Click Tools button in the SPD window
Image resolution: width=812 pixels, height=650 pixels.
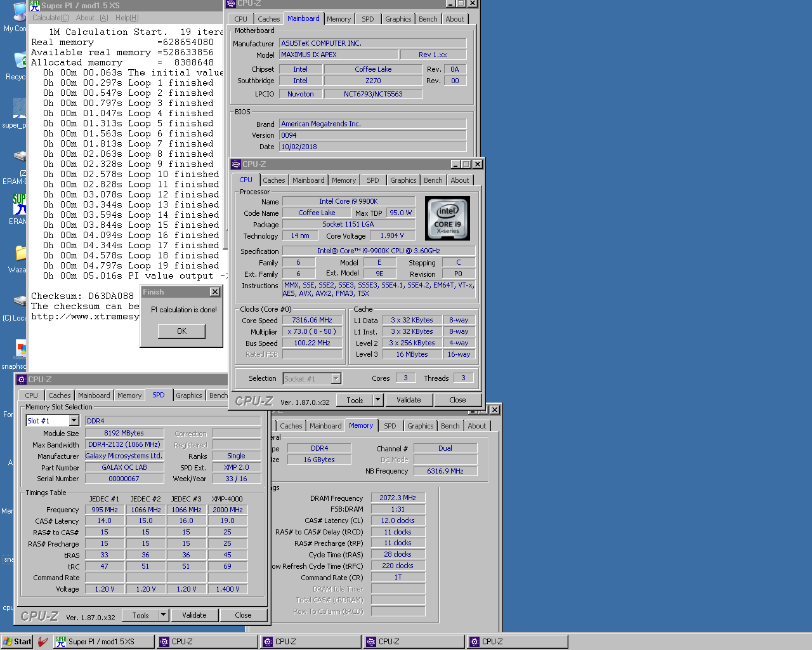coord(141,615)
